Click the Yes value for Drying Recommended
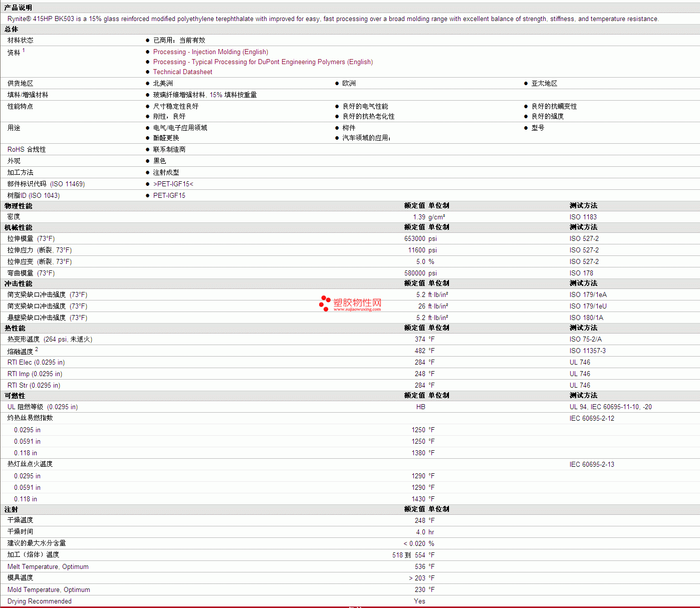The width and height of the screenshot is (700, 608). [x=419, y=601]
